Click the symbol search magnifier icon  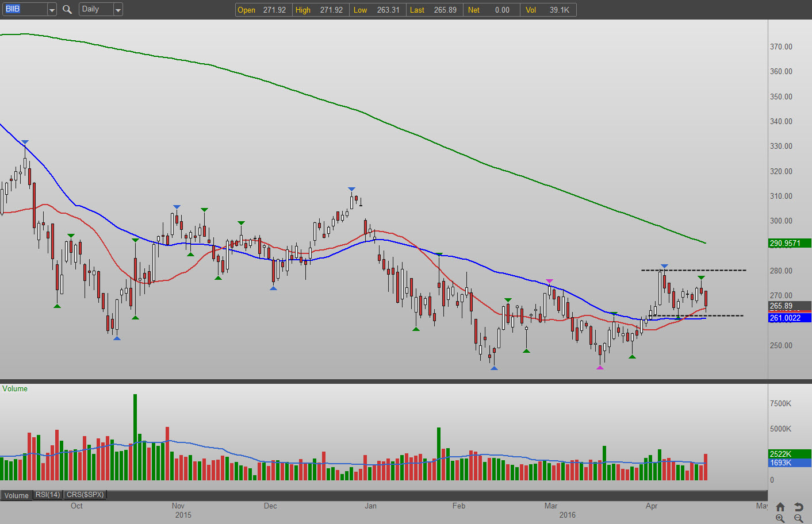(x=67, y=10)
